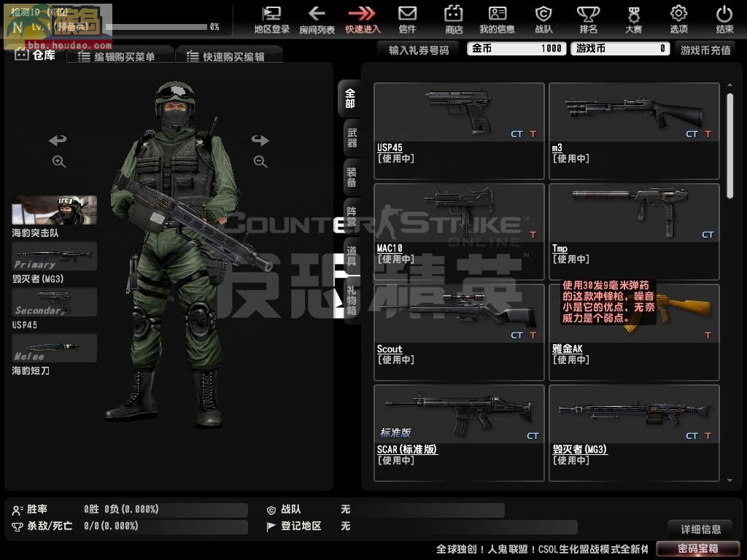Select 武器 weapons category tab
747x560 pixels.
pos(352,138)
